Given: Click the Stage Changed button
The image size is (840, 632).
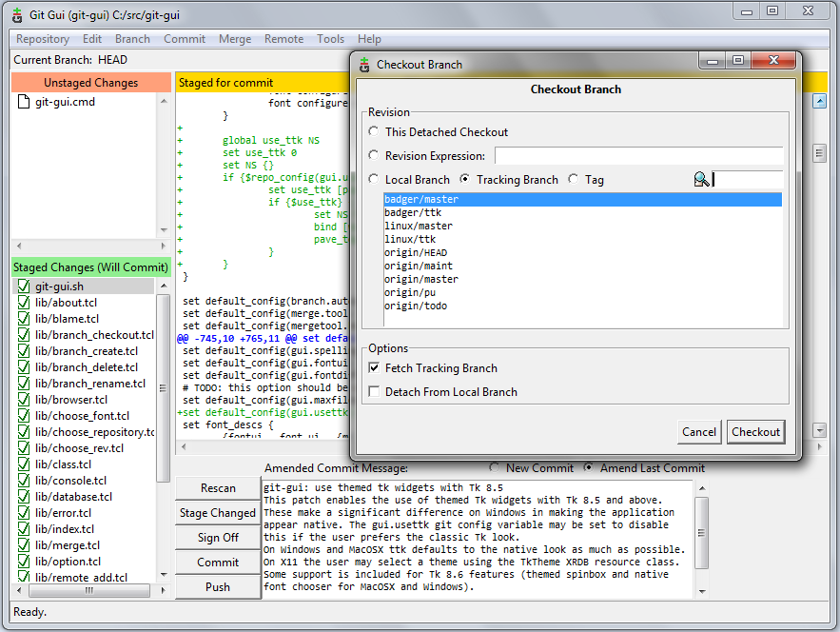Looking at the screenshot, I should click(x=218, y=513).
